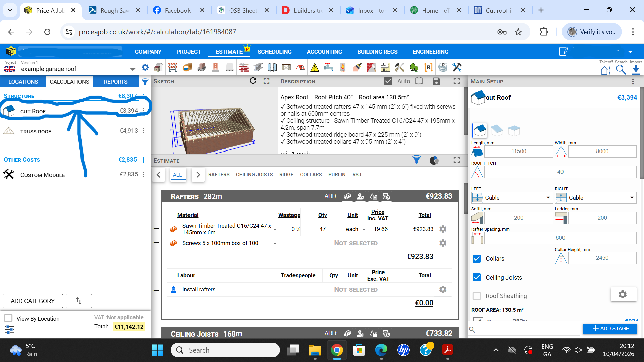The height and width of the screenshot is (362, 644).
Task: Switch to the SCHEDULING tab
Action: tap(274, 52)
